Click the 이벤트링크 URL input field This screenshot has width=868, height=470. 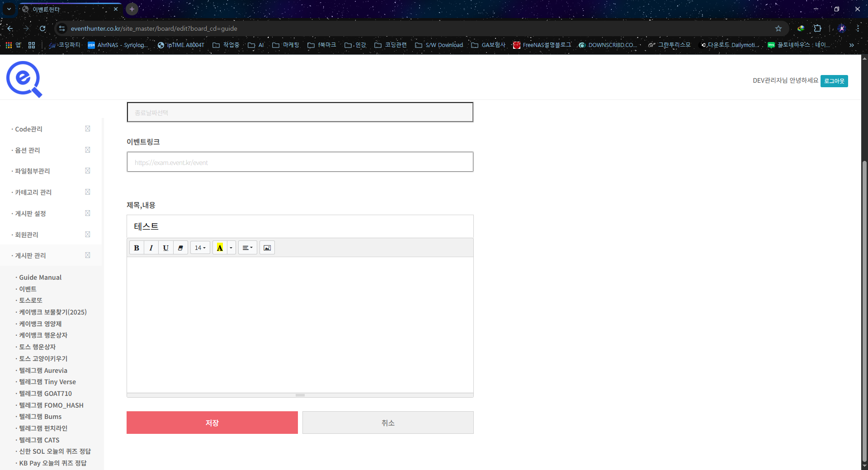pyautogui.click(x=300, y=162)
